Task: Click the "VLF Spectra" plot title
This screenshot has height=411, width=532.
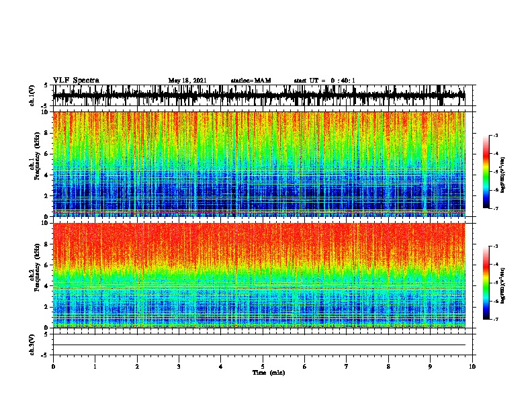Action: tap(76, 81)
